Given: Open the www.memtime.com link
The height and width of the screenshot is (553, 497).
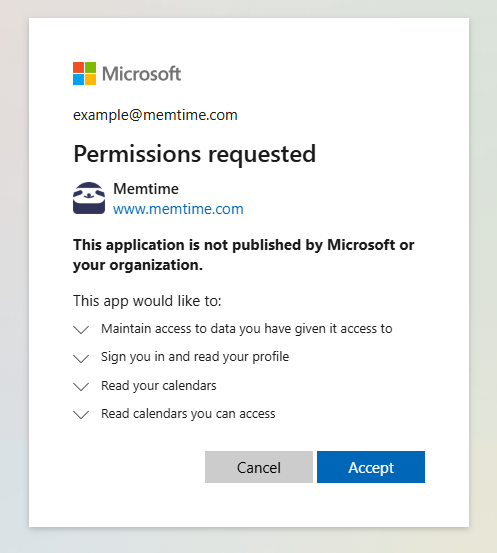Looking at the screenshot, I should [x=178, y=209].
